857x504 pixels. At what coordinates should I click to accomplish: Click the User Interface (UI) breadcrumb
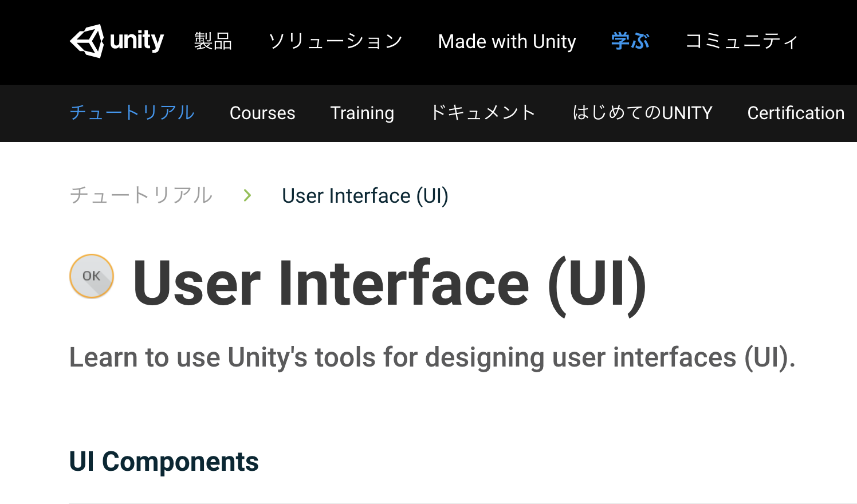click(x=365, y=196)
